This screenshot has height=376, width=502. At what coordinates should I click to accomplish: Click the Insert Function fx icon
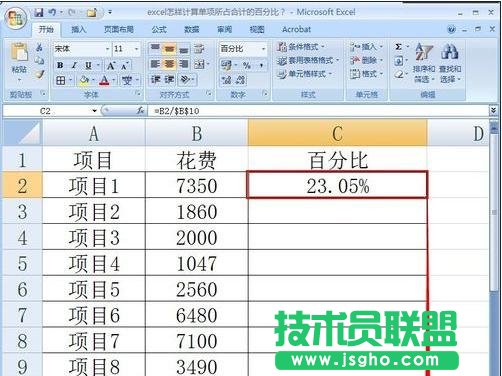point(140,110)
